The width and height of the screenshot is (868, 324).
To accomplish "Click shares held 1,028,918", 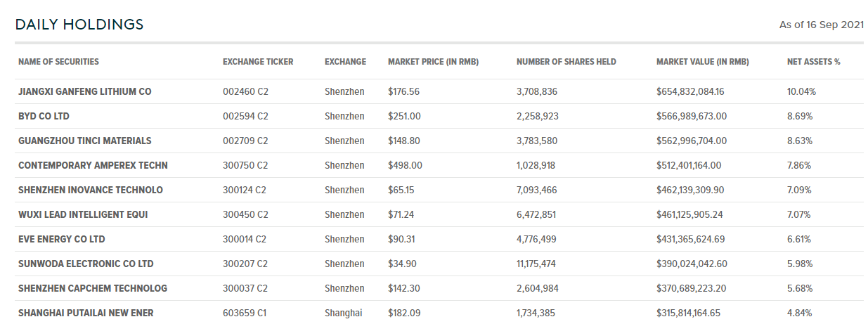I will click(536, 165).
